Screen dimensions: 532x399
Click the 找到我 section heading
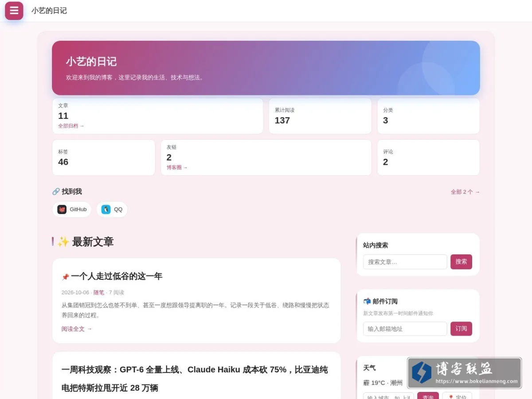coord(72,192)
